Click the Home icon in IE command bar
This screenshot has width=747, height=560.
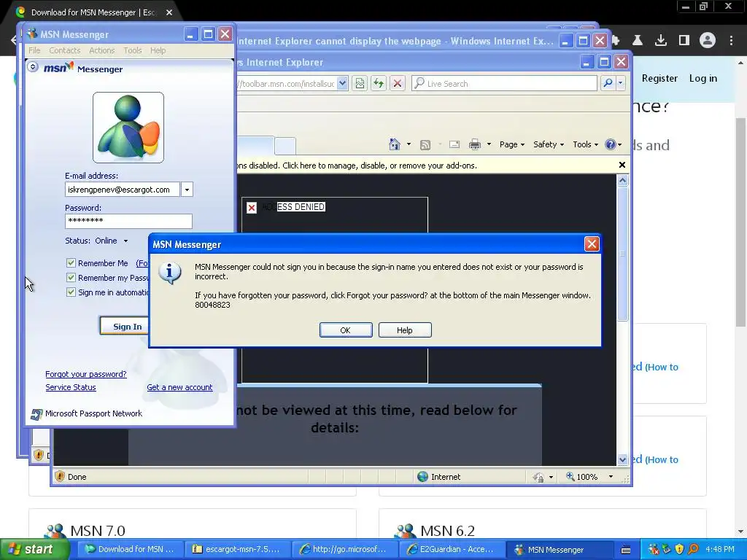click(x=395, y=144)
